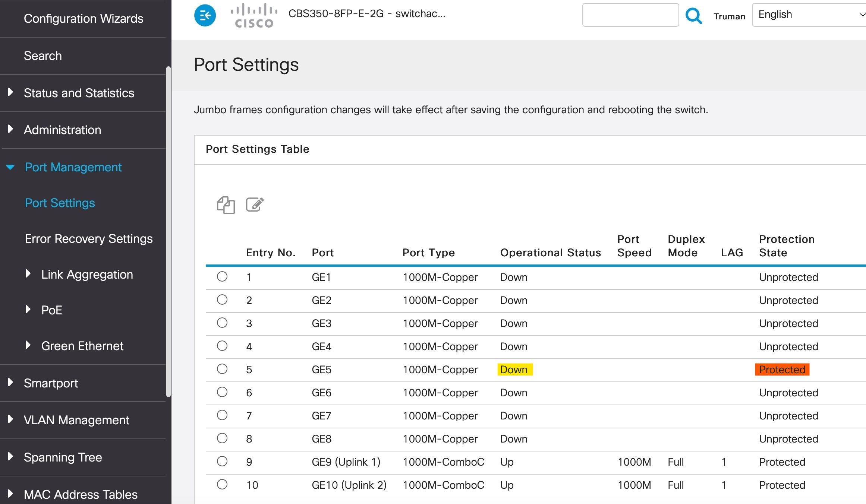Click the Duplex Mode column header
Image resolution: width=866 pixels, height=504 pixels.
coord(686,246)
